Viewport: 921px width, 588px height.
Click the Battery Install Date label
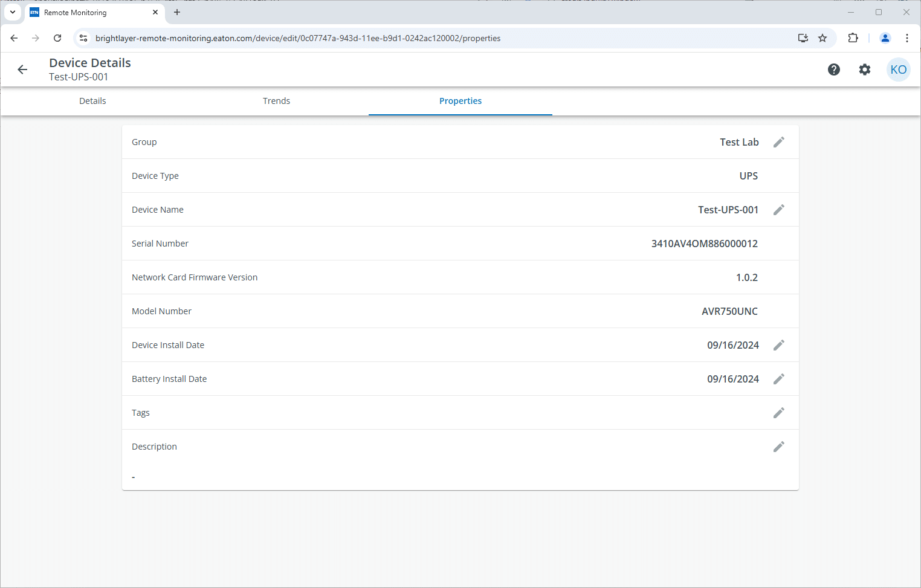tap(169, 379)
